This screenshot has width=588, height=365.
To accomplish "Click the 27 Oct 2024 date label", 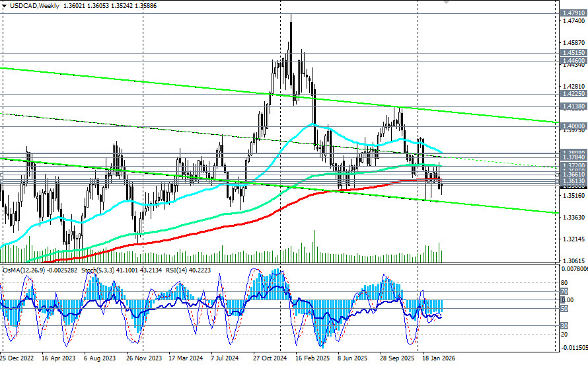I will [x=270, y=358].
